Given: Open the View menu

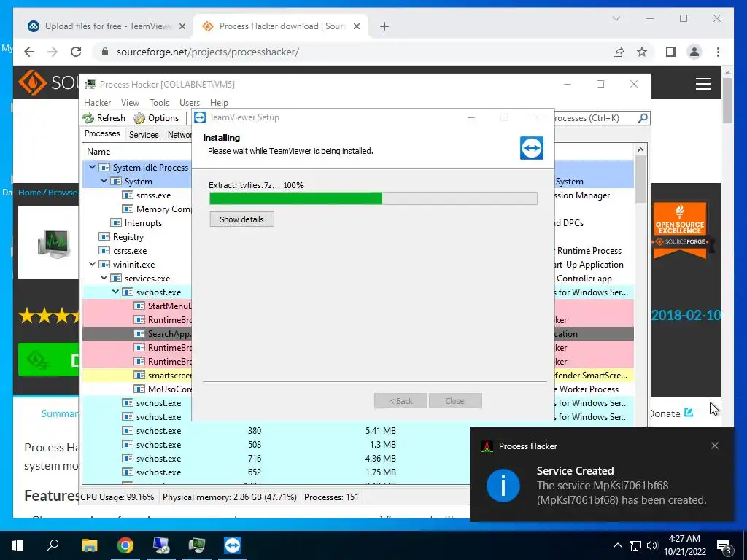Looking at the screenshot, I should [x=130, y=102].
